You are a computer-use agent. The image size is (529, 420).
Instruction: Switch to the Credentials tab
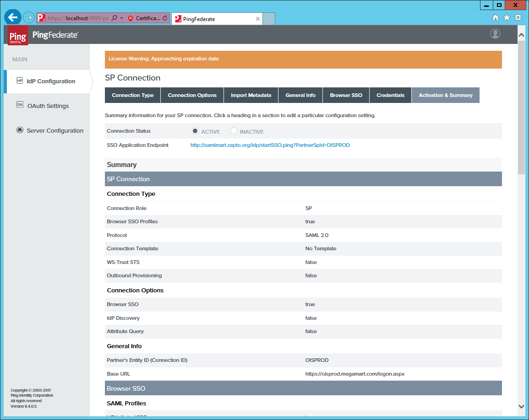point(390,95)
